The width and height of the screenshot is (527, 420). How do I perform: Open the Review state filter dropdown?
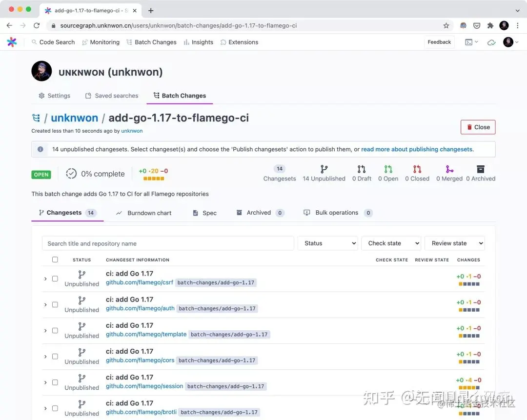point(455,243)
